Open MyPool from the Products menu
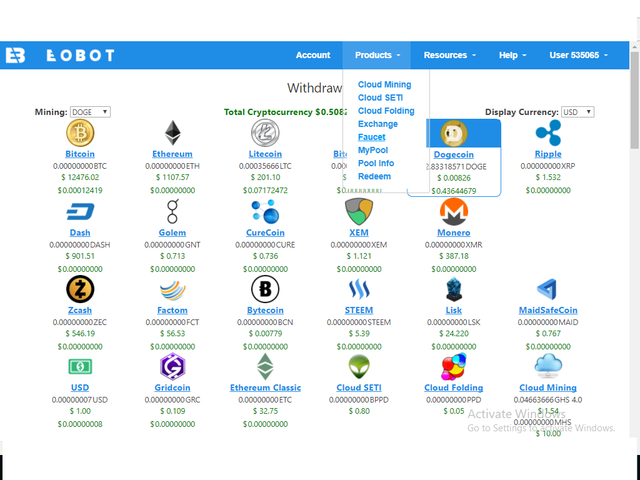 pyautogui.click(x=373, y=150)
